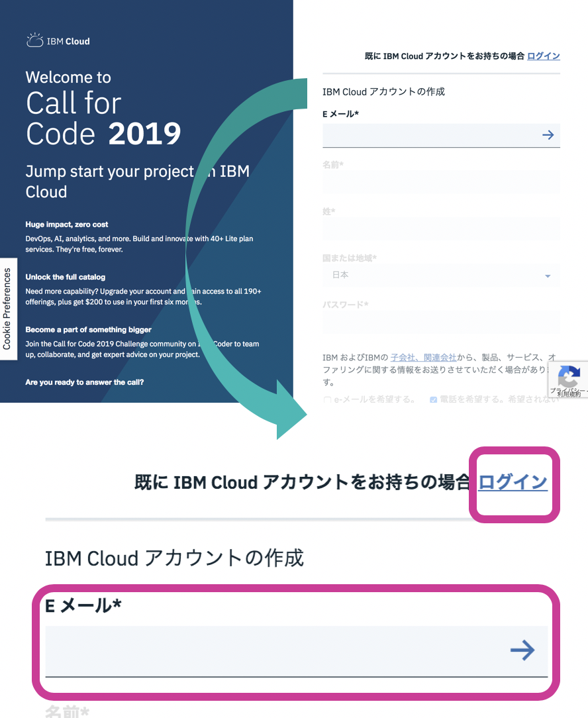Click 'Become a part of something bigger' heading

tap(88, 330)
